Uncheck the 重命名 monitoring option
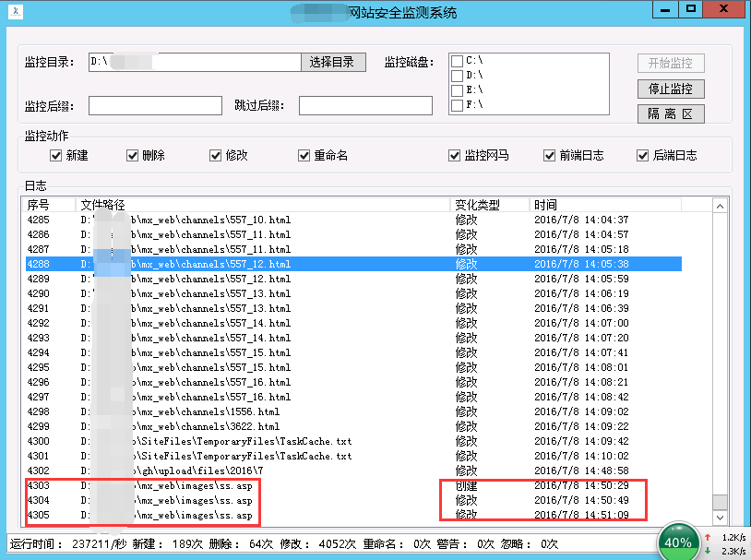The image size is (751, 560). pos(304,155)
